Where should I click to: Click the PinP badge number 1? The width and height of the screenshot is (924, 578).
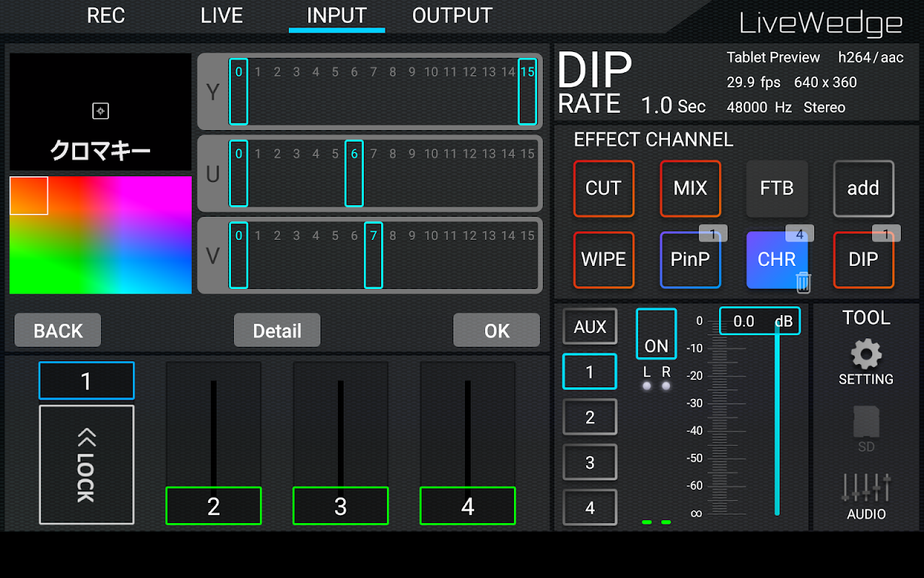click(x=713, y=233)
